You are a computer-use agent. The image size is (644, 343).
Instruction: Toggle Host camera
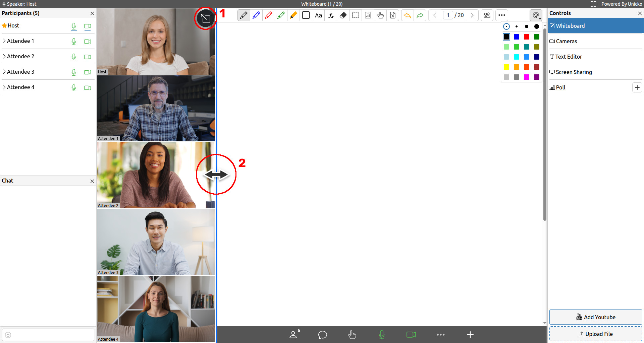88,26
